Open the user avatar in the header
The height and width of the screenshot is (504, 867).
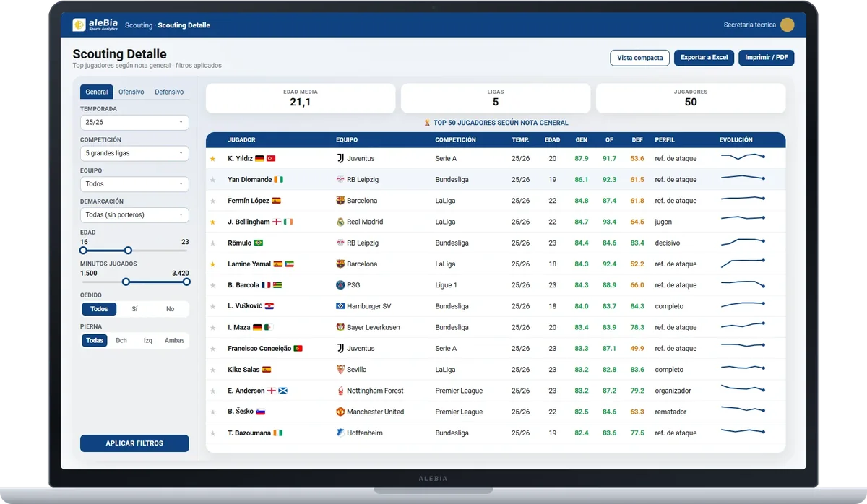coord(788,25)
